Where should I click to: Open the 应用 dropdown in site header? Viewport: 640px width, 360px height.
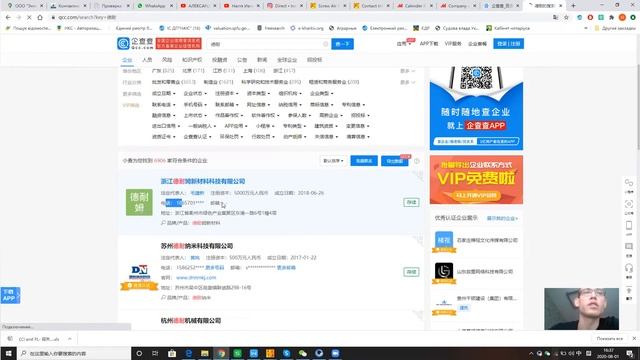coord(403,44)
